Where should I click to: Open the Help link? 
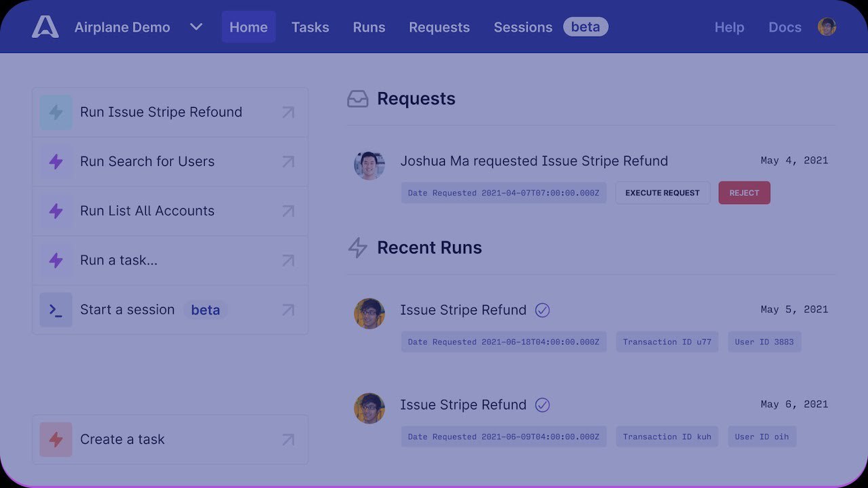pos(729,27)
